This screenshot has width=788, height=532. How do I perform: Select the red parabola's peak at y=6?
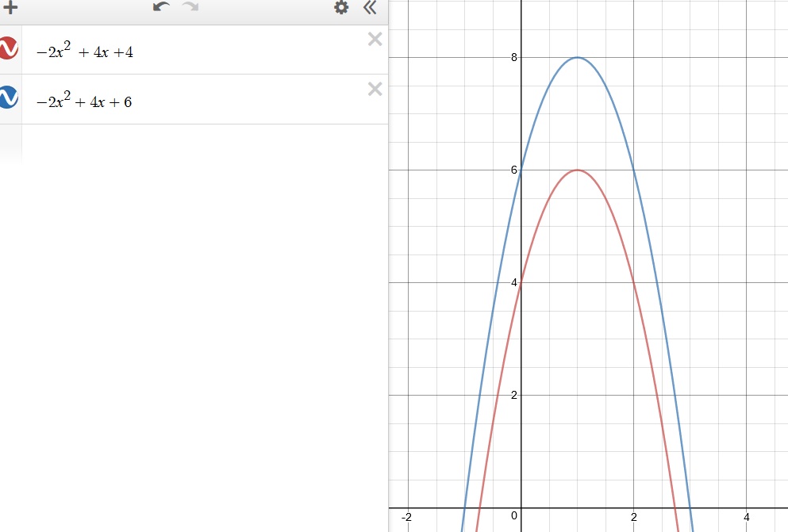pyautogui.click(x=578, y=170)
